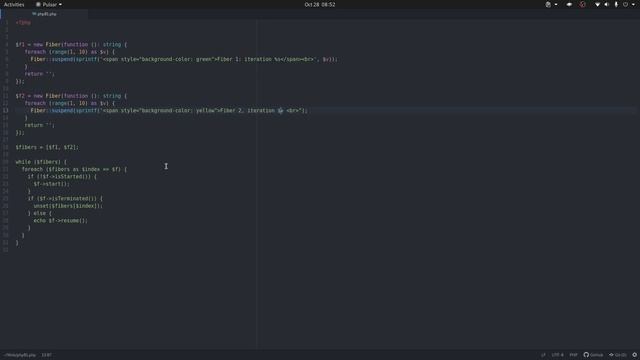Screen dimensions: 640x360
Task: Click the clock showing Oct 28 08:52
Action: (x=320, y=4)
